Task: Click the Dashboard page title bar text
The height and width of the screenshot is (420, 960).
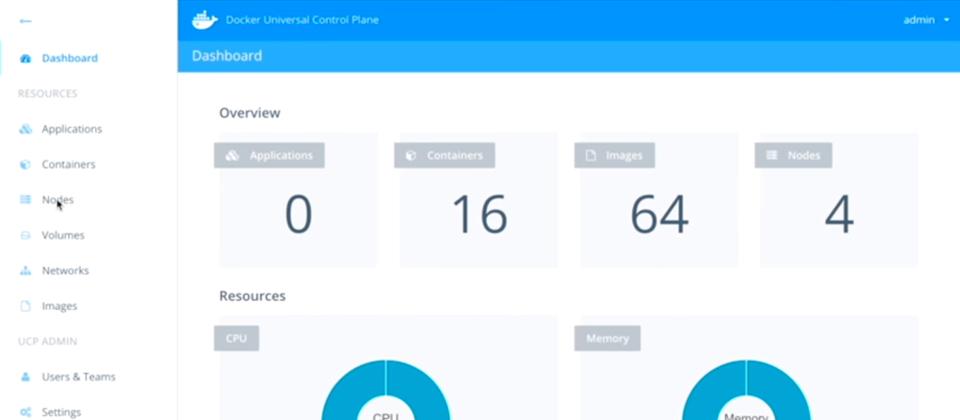Action: point(227,56)
